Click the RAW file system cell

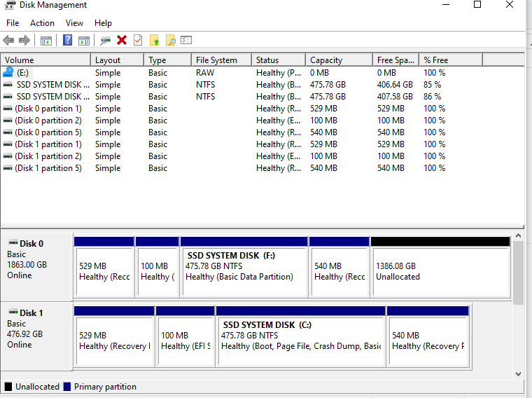pos(205,73)
